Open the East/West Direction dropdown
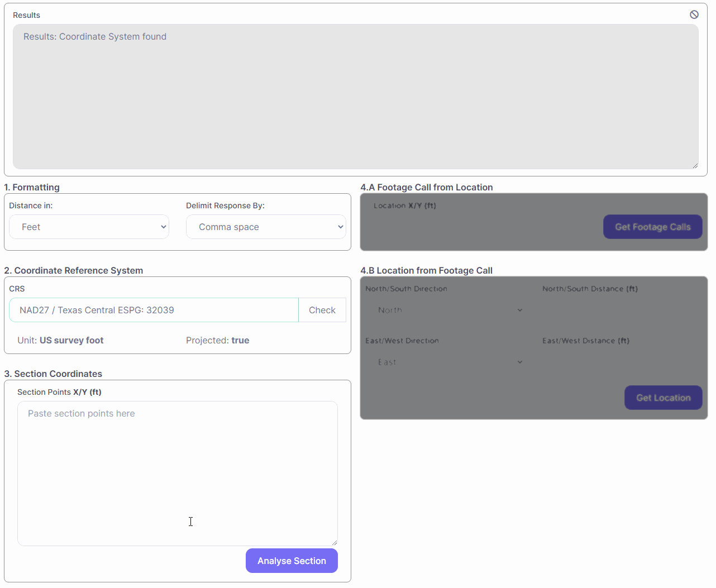Image resolution: width=716 pixels, height=588 pixels. click(x=450, y=362)
